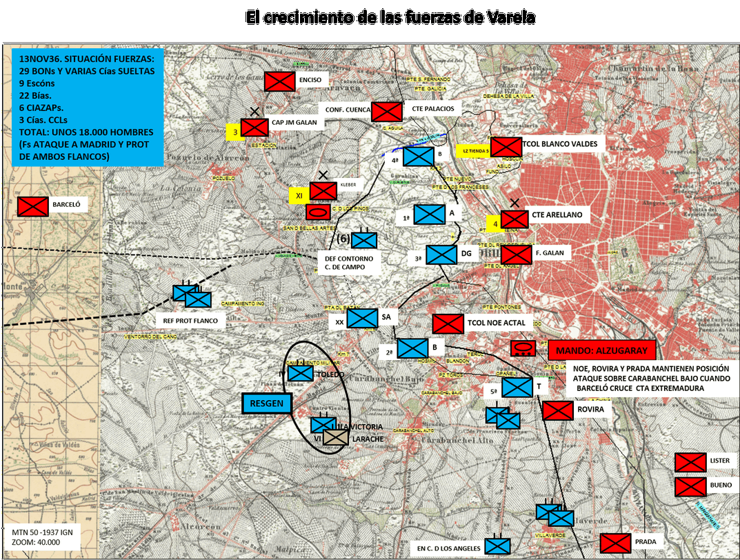Click the red KLEBER unit symbol
The height and width of the screenshot is (560, 740).
tap(323, 191)
